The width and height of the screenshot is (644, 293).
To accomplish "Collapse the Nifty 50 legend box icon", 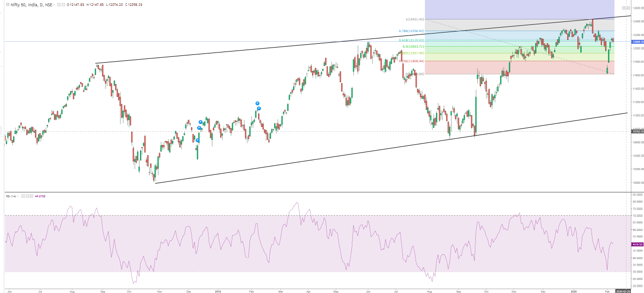I will click(x=8, y=4).
